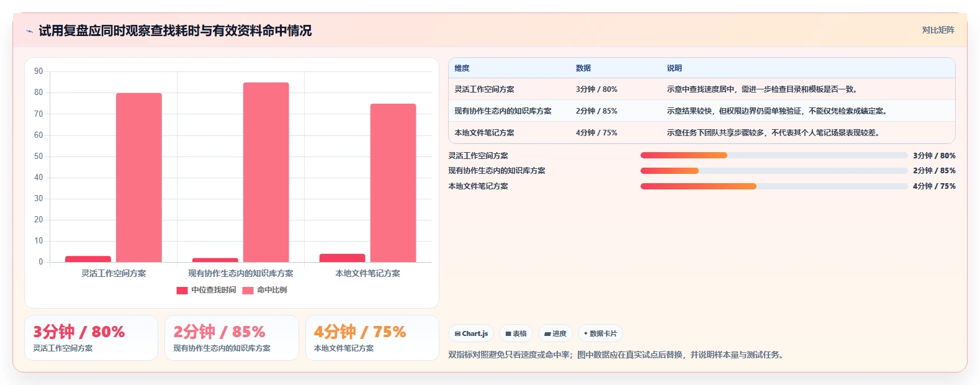Select the 表格 chip
The height and width of the screenshot is (385, 980).
point(516,333)
